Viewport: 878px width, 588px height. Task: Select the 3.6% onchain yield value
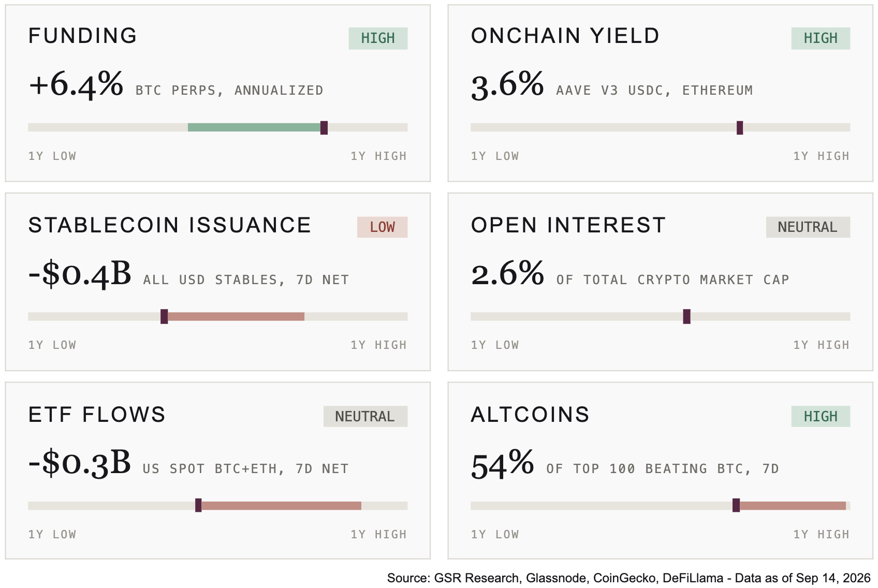pyautogui.click(x=507, y=85)
